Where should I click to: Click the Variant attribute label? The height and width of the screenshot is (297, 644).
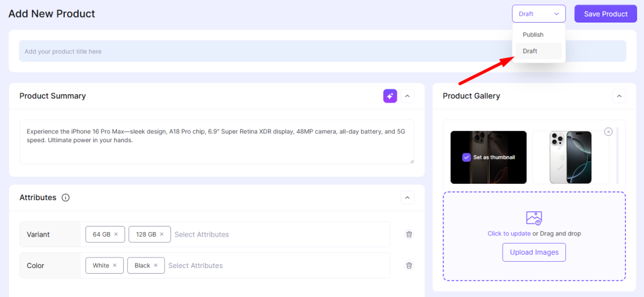point(38,235)
